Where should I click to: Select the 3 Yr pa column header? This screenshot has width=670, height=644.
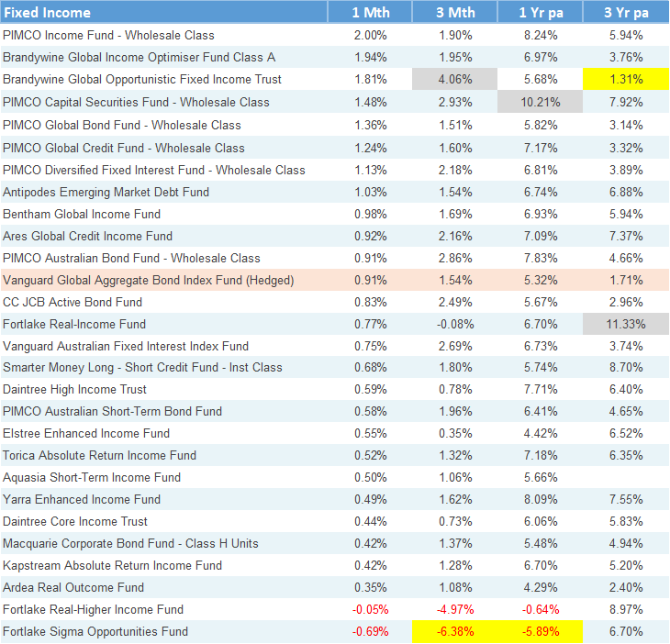pos(626,12)
